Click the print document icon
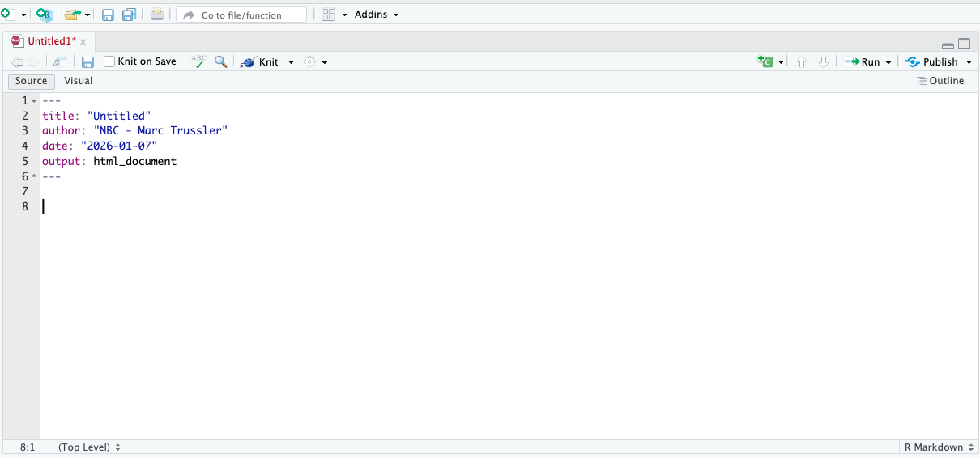The height and width of the screenshot is (458, 980). pyautogui.click(x=157, y=15)
